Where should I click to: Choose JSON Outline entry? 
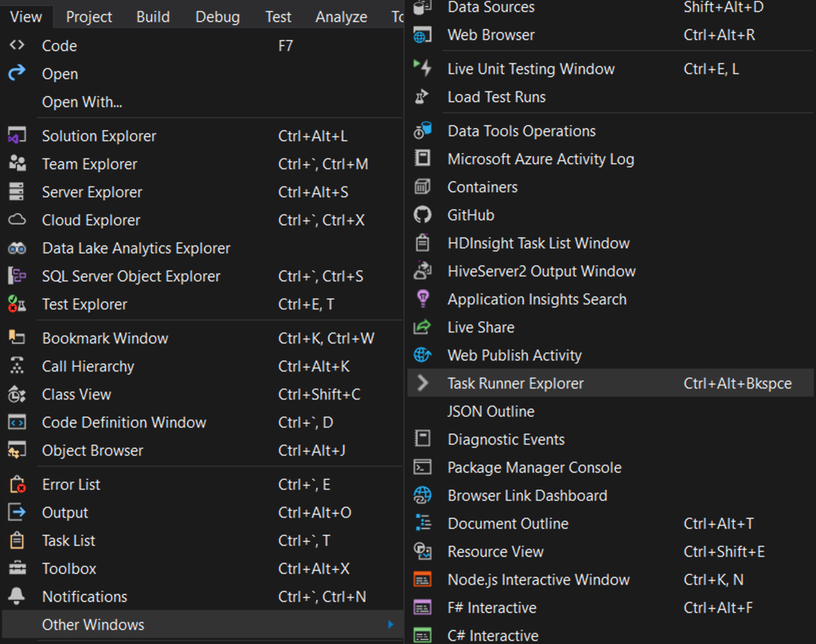click(x=610, y=410)
